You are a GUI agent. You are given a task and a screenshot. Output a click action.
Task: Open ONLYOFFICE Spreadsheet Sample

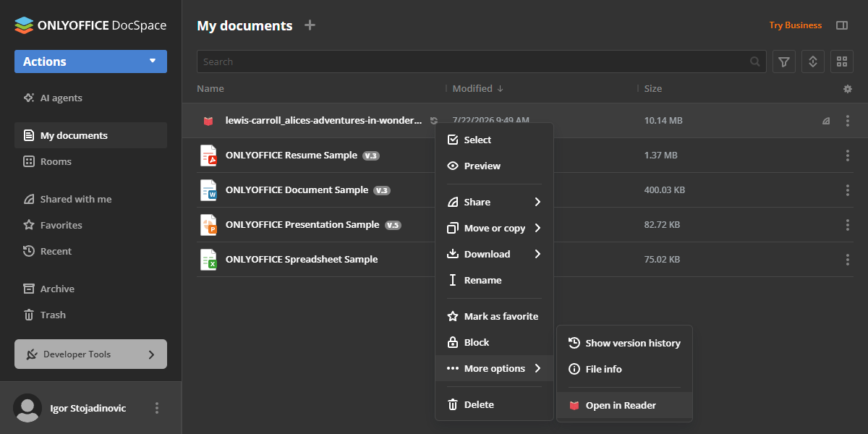pos(302,259)
